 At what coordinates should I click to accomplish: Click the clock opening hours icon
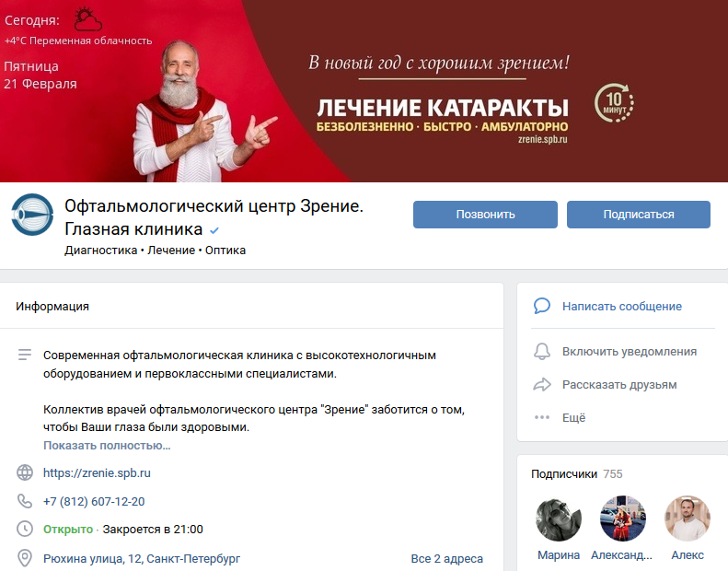tap(25, 529)
